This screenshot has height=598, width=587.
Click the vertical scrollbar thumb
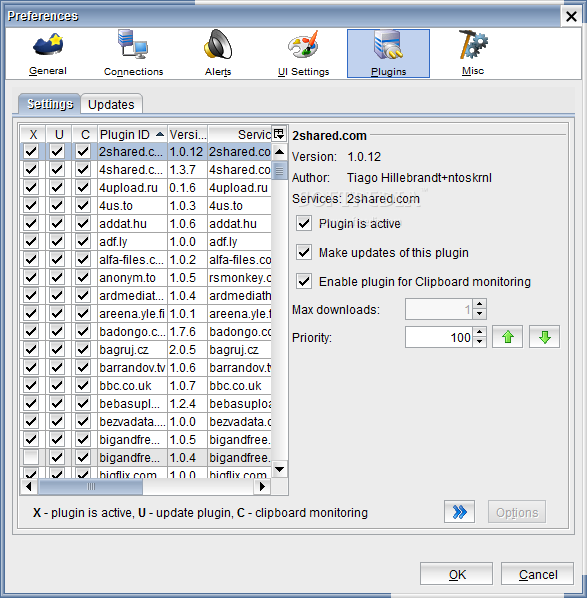click(279, 170)
